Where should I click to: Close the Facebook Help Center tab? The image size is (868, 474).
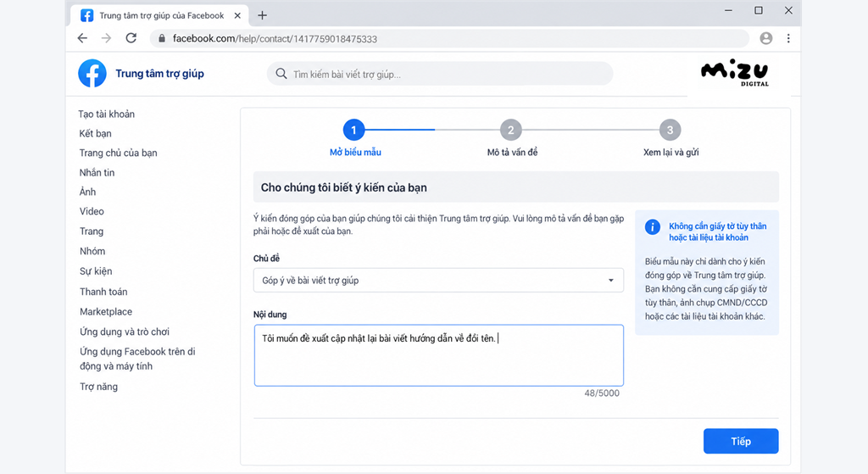point(237,15)
